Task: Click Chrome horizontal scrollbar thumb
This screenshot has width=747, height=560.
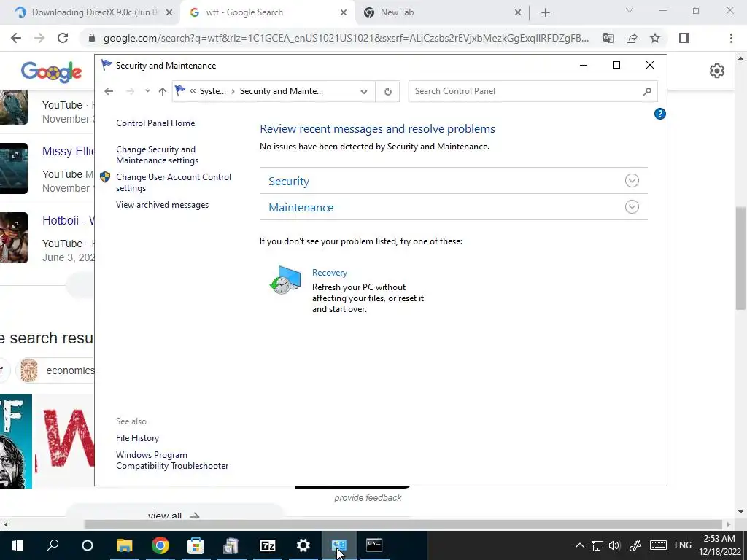Action: 403,524
